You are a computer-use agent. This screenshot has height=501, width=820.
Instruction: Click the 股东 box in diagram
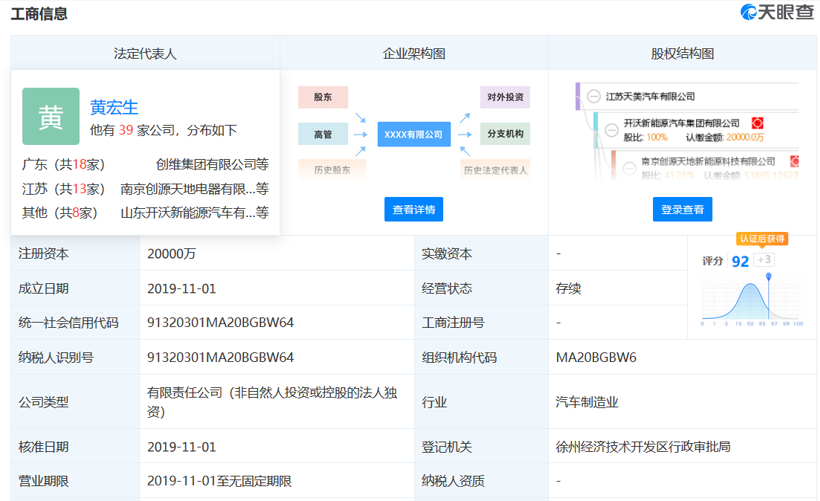(x=323, y=97)
